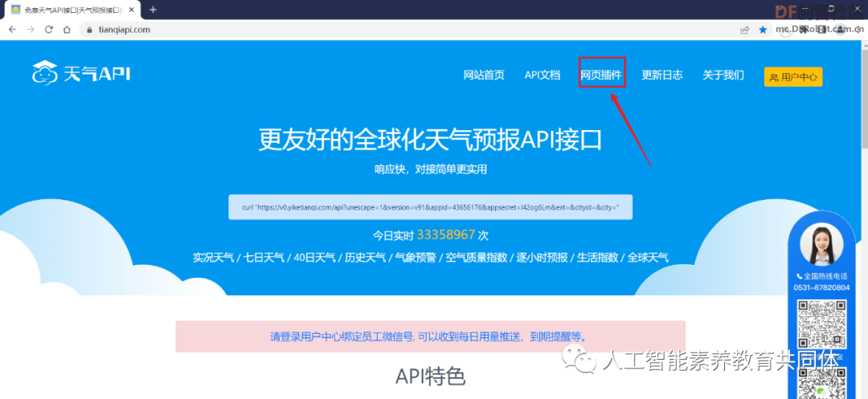The width and height of the screenshot is (868, 399).
Task: Open a new tab with plus button
Action: click(x=154, y=10)
